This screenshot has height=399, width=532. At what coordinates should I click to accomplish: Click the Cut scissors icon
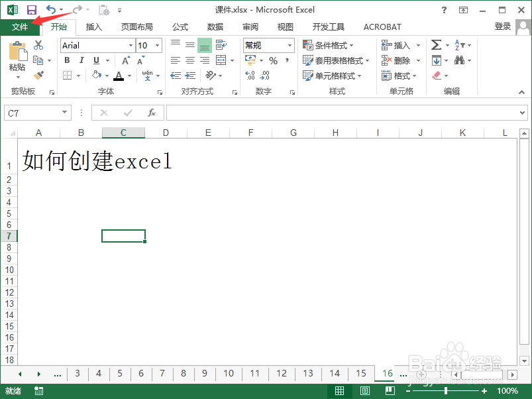[x=38, y=45]
